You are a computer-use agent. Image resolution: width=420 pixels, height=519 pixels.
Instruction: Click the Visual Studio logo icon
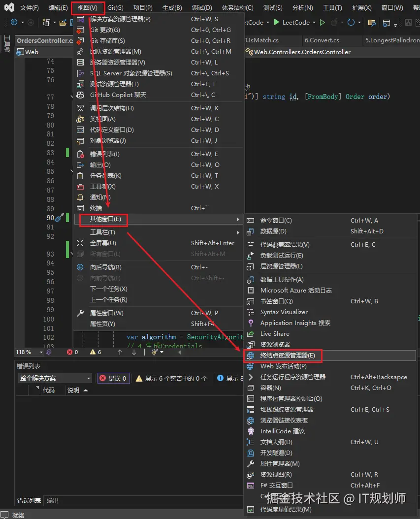9,7
